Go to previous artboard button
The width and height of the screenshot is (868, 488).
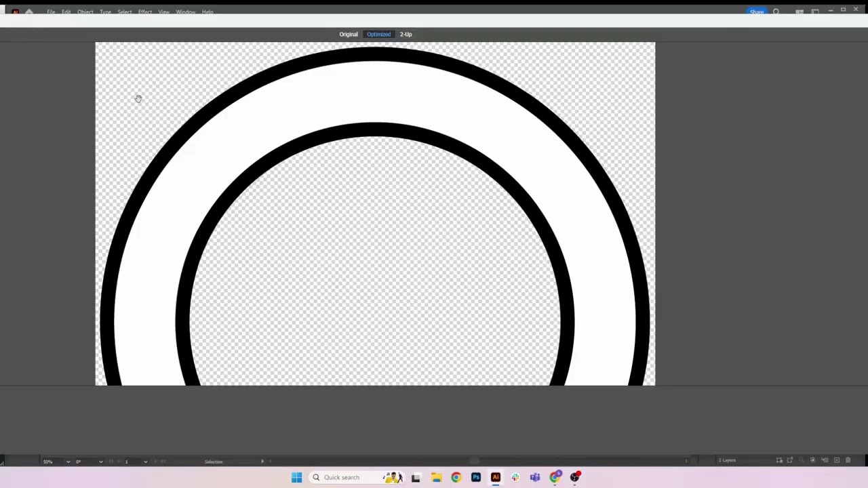(119, 462)
